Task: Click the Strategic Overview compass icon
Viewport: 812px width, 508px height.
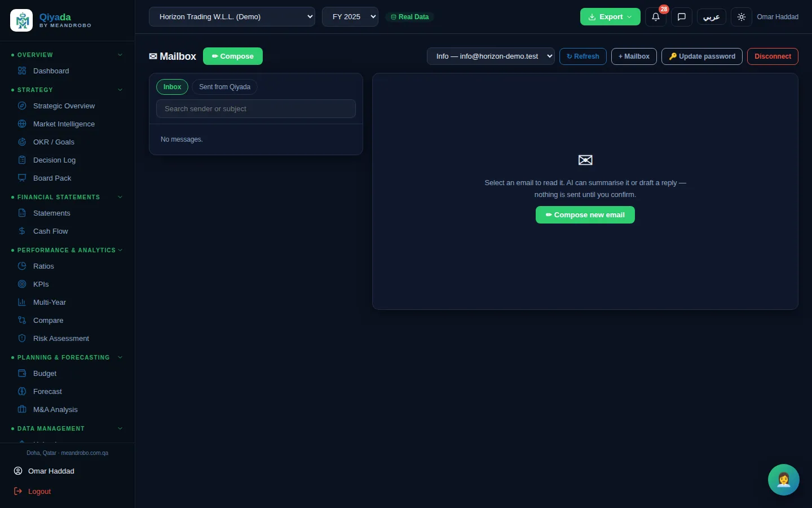Action: (x=22, y=106)
